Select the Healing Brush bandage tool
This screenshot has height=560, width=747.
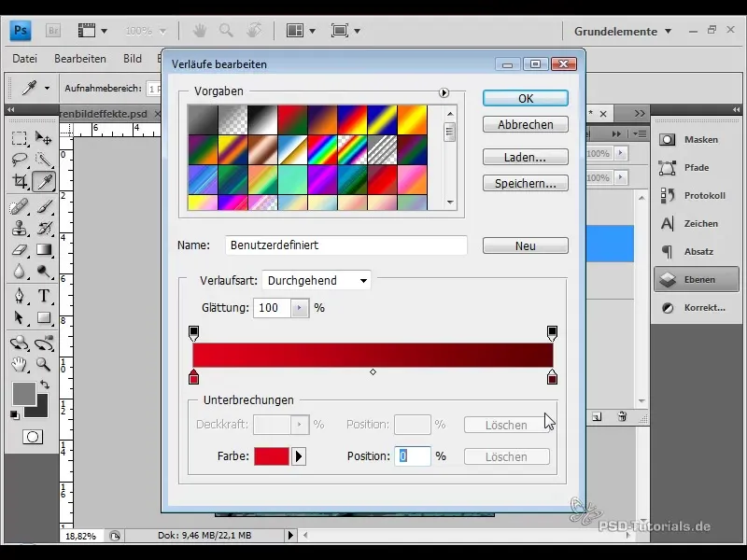[19, 207]
